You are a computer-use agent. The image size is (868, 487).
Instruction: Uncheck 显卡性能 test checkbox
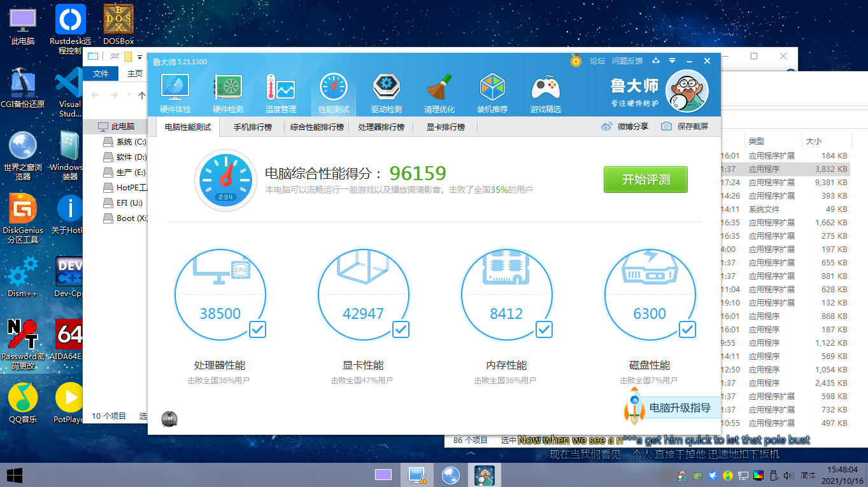[x=401, y=329]
